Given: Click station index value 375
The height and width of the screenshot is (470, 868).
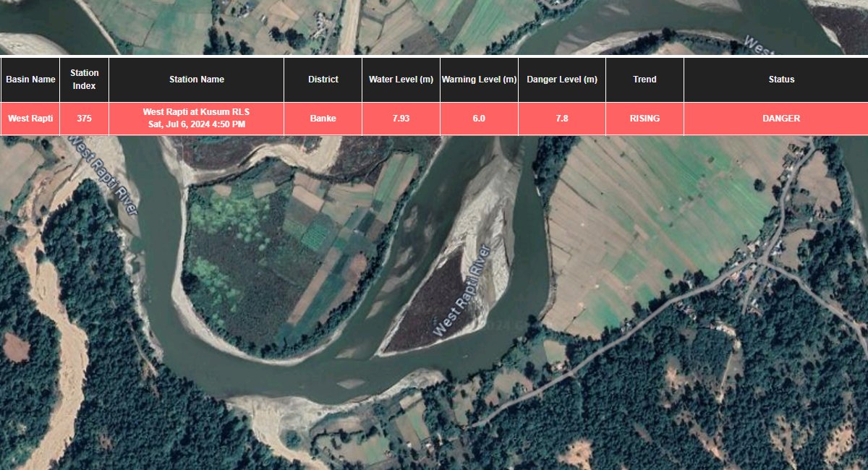Looking at the screenshot, I should pos(85,119).
